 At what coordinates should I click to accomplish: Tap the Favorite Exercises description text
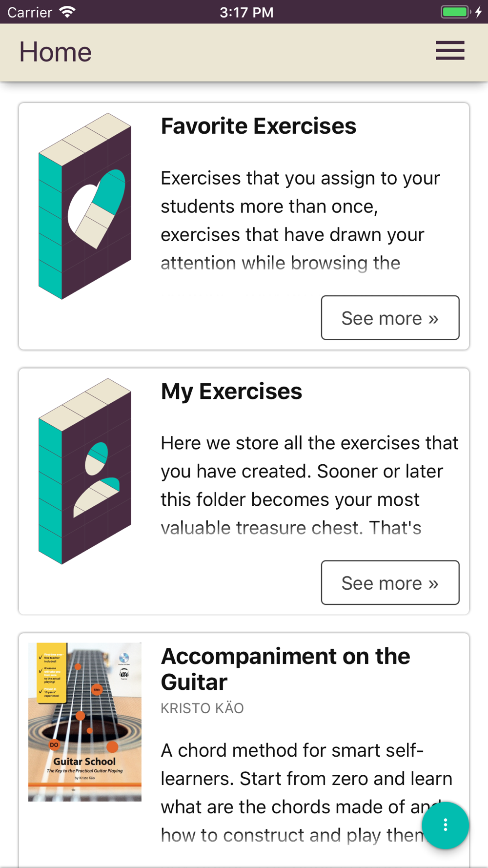[x=300, y=220]
